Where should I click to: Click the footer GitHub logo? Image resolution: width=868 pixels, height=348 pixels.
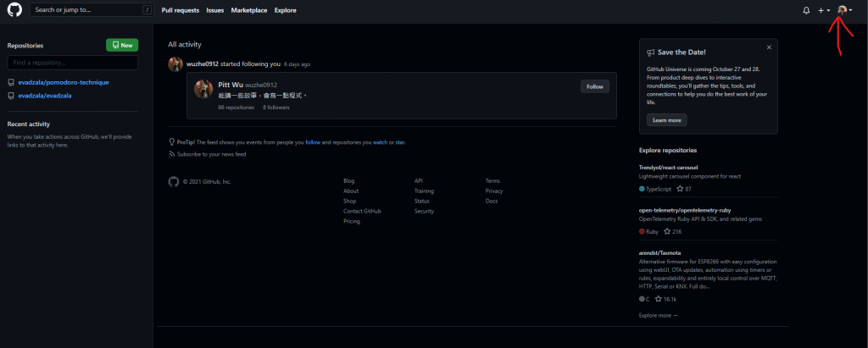tap(174, 181)
